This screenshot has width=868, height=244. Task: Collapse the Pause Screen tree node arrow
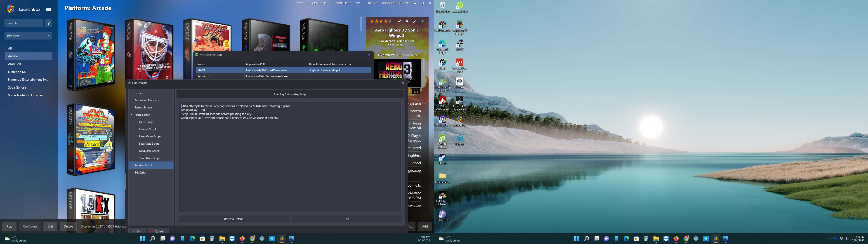pos(132,115)
